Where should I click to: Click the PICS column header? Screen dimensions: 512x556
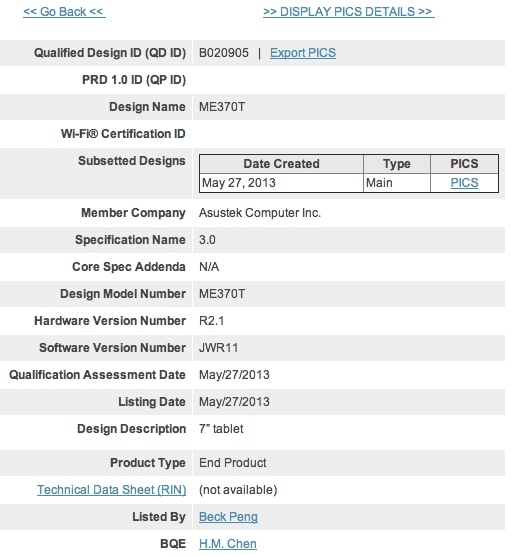point(464,164)
